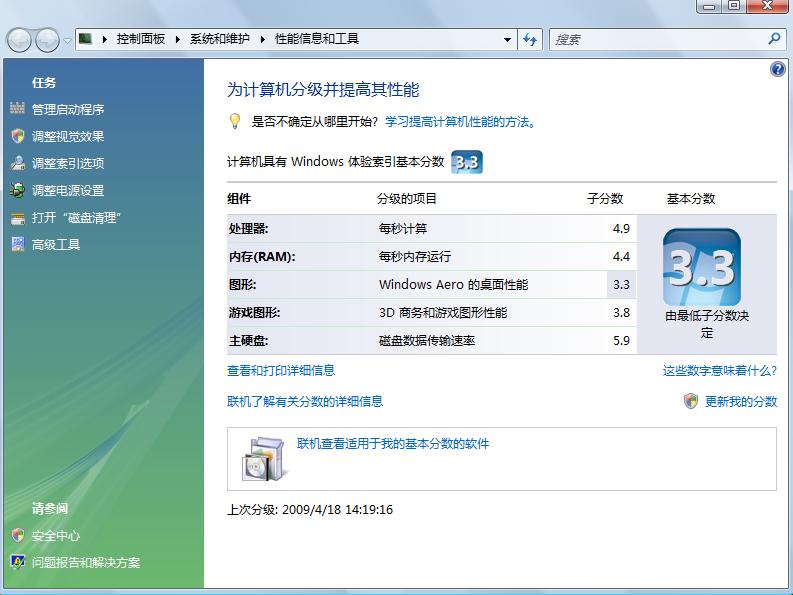This screenshot has width=793, height=595.
Task: Click the 上次分级 date text
Action: pyautogui.click(x=310, y=509)
